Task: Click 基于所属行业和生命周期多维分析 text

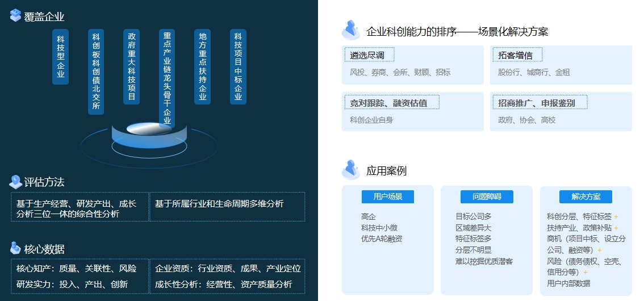Action: (219, 204)
